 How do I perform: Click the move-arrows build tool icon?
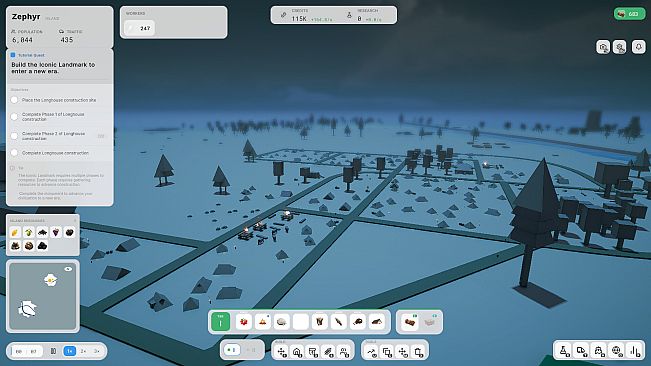coord(282,352)
